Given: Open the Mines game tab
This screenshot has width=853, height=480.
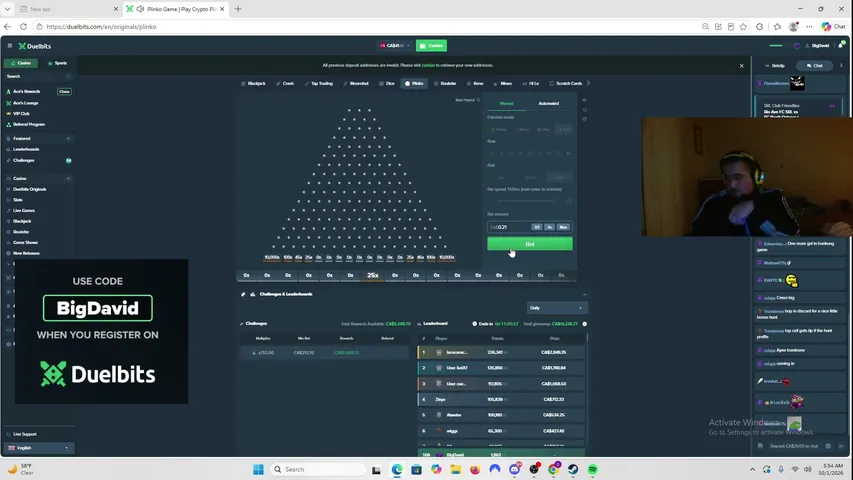Looking at the screenshot, I should click(x=503, y=83).
